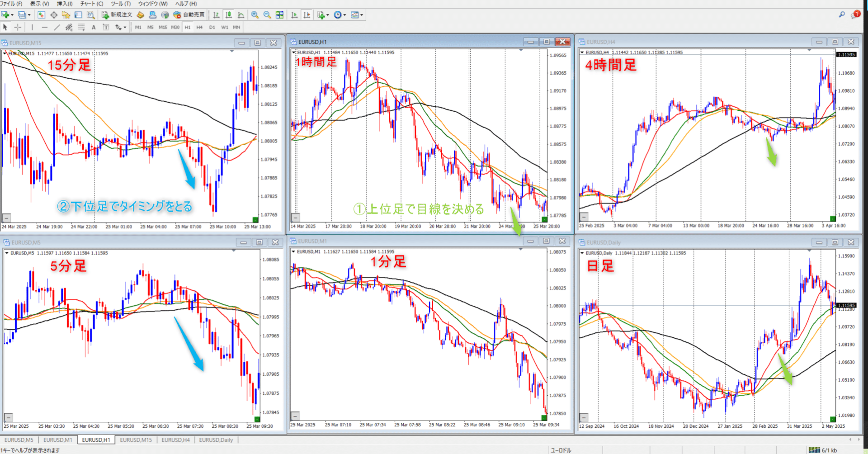
Task: Switch timeframe to M5
Action: pyautogui.click(x=150, y=27)
